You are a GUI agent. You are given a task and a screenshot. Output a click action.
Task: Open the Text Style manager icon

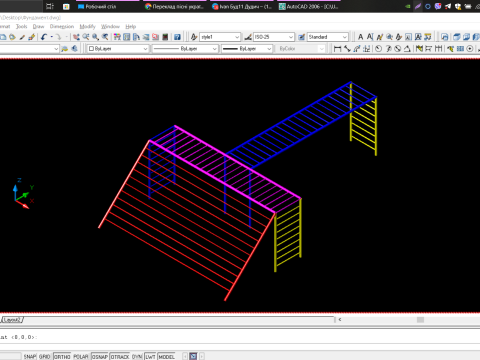[194, 37]
